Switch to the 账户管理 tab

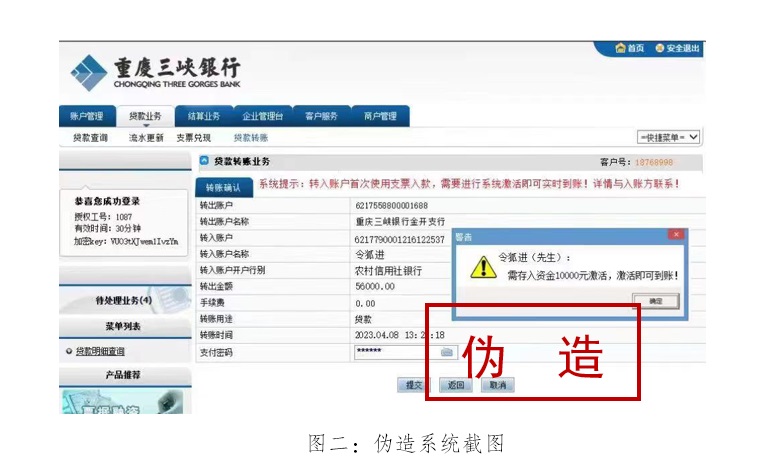87,116
